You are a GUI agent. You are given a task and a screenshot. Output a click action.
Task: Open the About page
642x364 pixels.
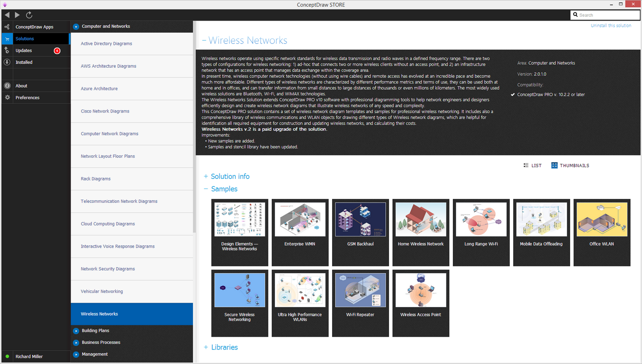coord(36,86)
